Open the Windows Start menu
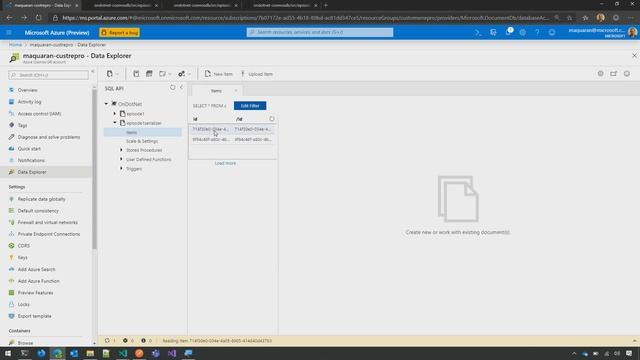This screenshot has width=640, height=360. (x=8, y=353)
